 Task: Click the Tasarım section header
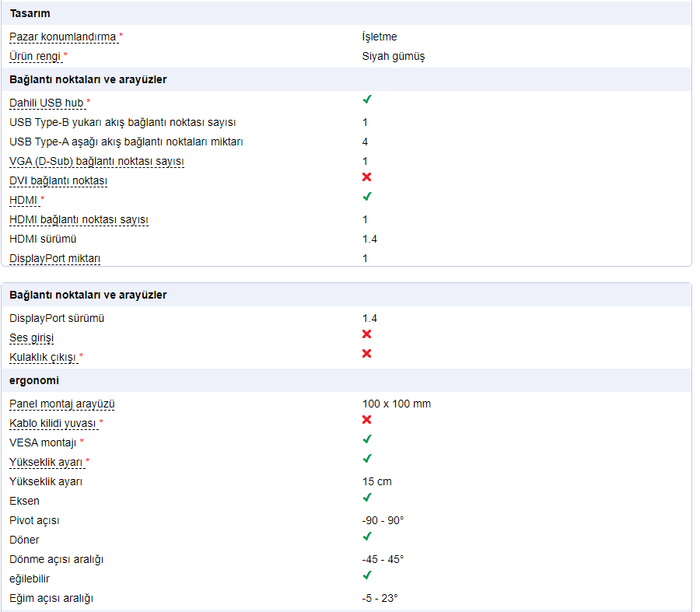point(31,13)
